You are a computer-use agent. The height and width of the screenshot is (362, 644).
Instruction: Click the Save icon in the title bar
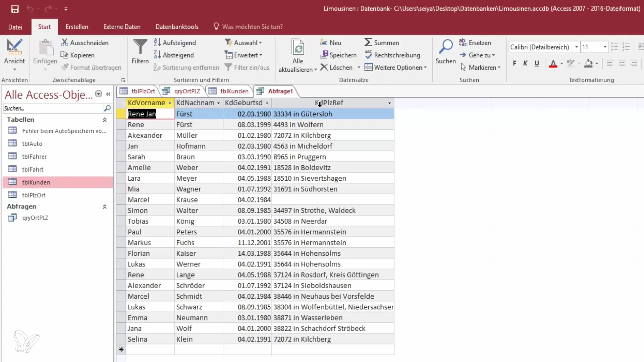pos(15,9)
